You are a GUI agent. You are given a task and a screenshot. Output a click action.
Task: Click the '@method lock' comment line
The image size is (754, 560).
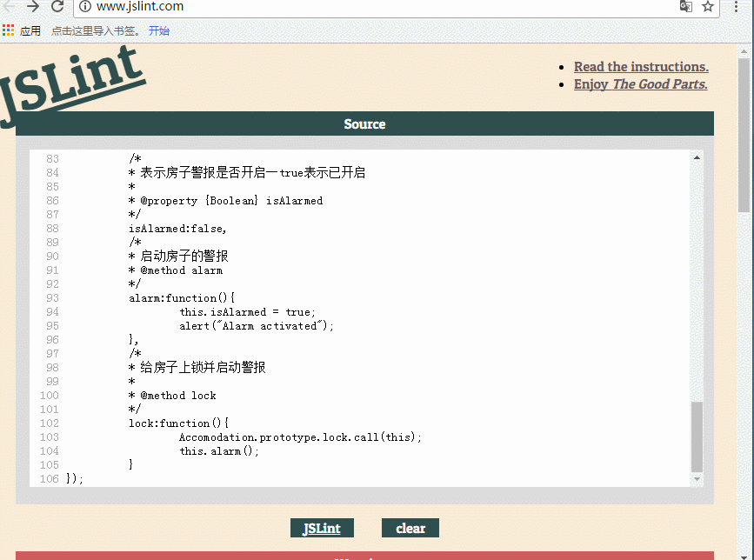click(x=172, y=395)
